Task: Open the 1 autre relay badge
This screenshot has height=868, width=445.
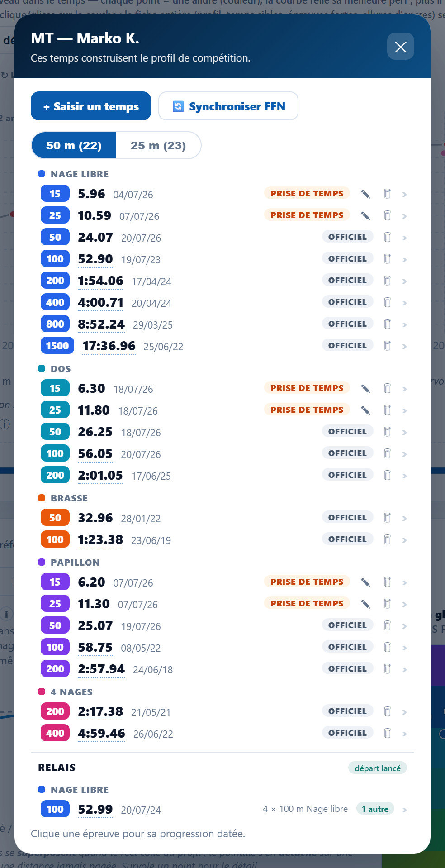Action: (375, 809)
